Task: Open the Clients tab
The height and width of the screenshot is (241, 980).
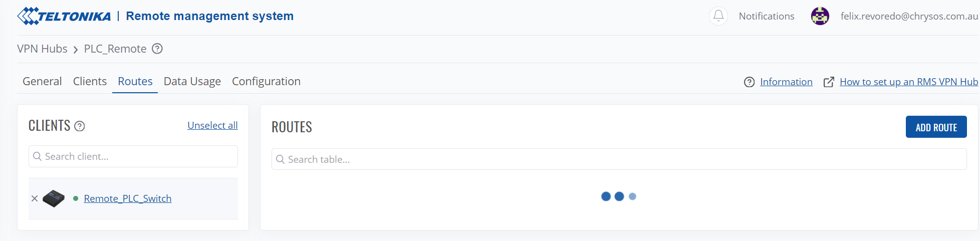Action: coord(90,81)
